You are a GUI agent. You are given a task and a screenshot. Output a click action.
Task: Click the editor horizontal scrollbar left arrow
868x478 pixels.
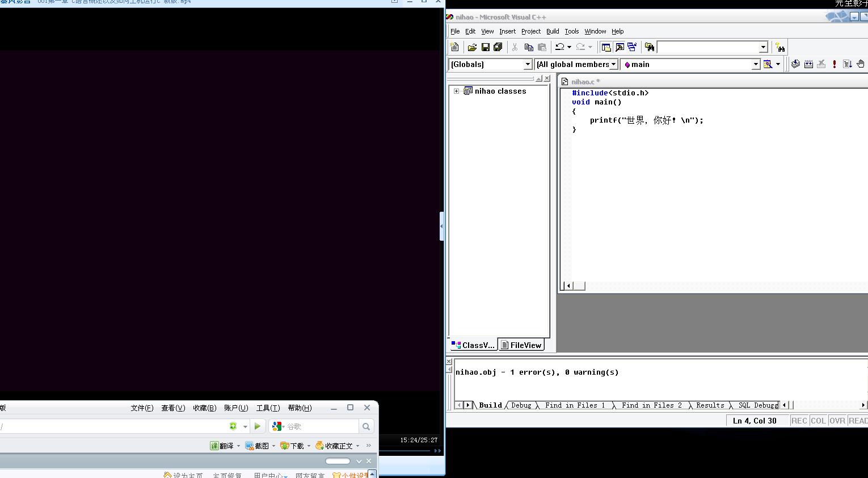point(568,286)
